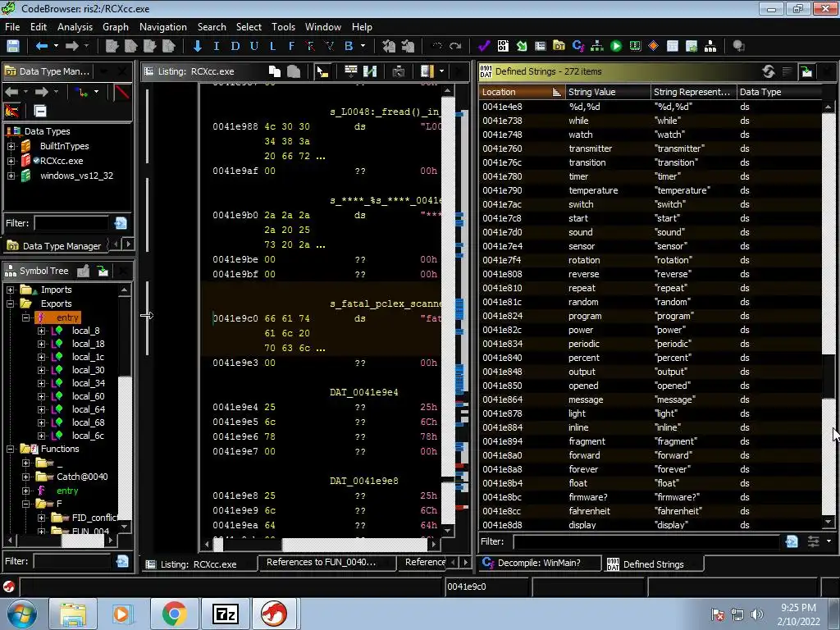Open the Memory Map chip icon
This screenshot has height=630, width=840.
tap(635, 46)
